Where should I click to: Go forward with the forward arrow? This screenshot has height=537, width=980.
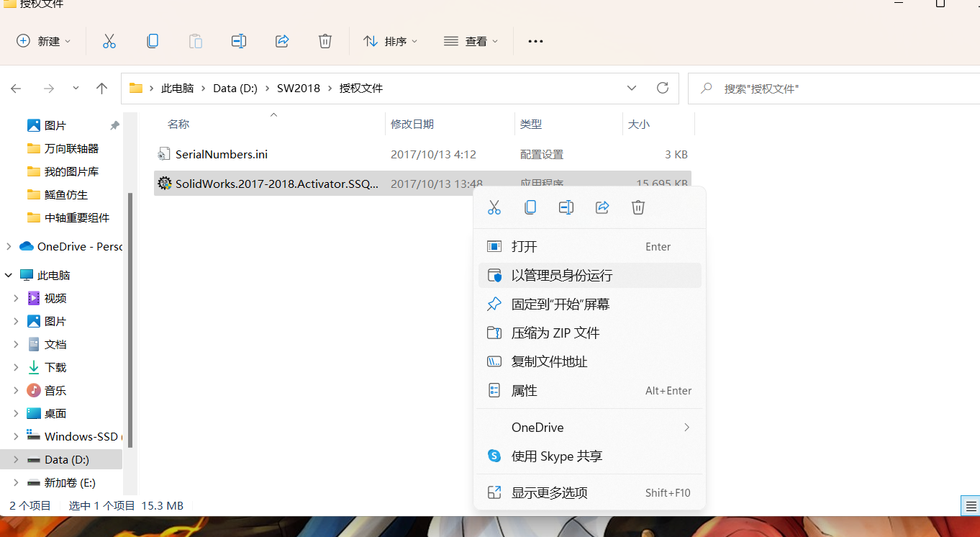pos(49,89)
